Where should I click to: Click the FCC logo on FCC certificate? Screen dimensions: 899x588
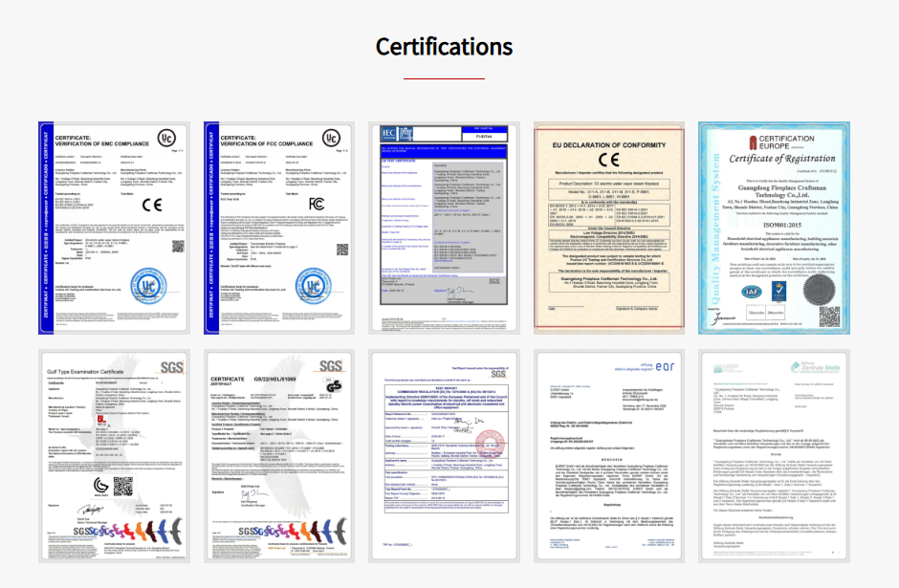point(317,204)
